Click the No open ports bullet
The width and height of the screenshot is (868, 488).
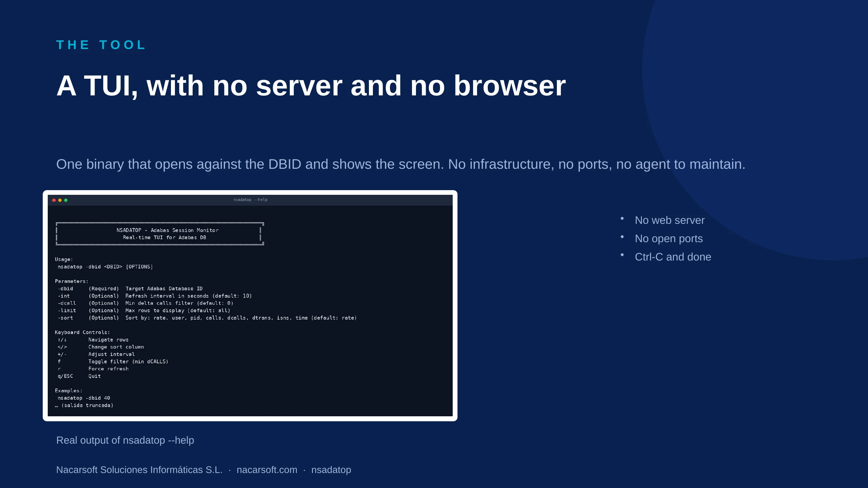pos(668,238)
